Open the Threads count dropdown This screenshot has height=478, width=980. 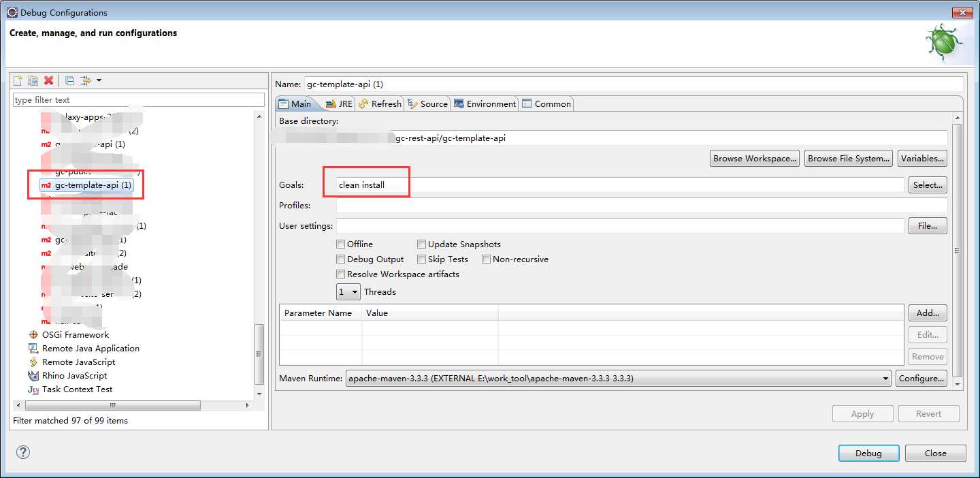click(348, 291)
